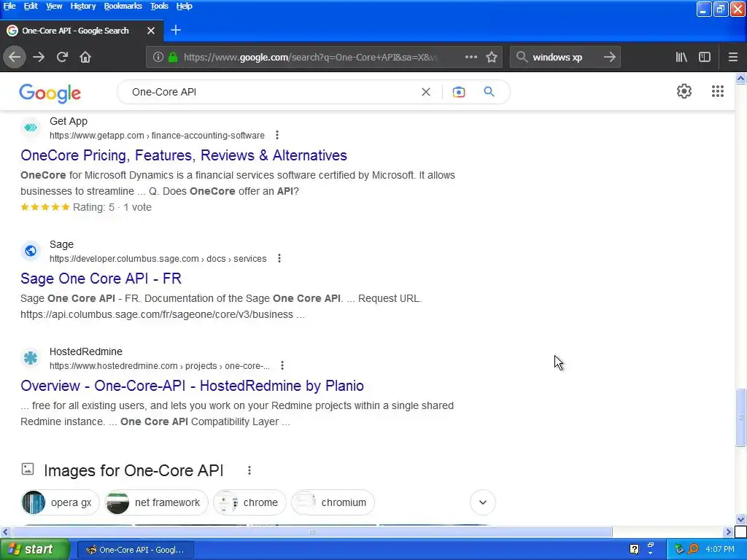Image resolution: width=747 pixels, height=560 pixels.
Task: Close the One-Core API Google Search tab
Action: (151, 31)
